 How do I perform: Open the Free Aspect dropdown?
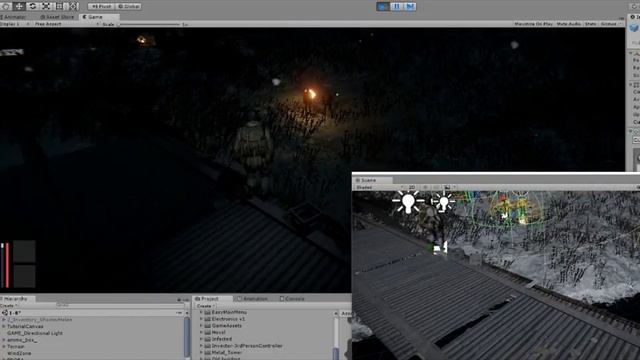(x=67, y=24)
